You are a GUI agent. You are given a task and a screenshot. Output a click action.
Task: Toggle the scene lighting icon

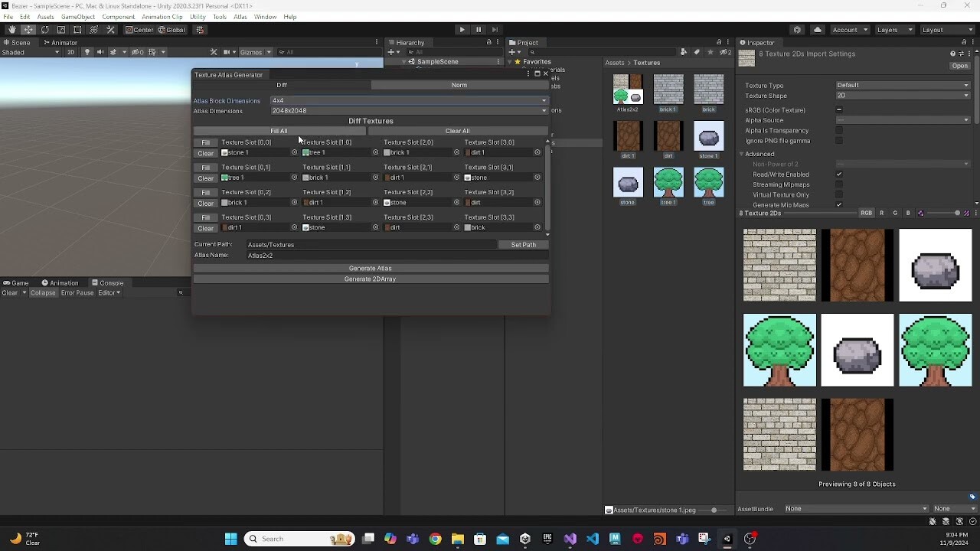[87, 52]
